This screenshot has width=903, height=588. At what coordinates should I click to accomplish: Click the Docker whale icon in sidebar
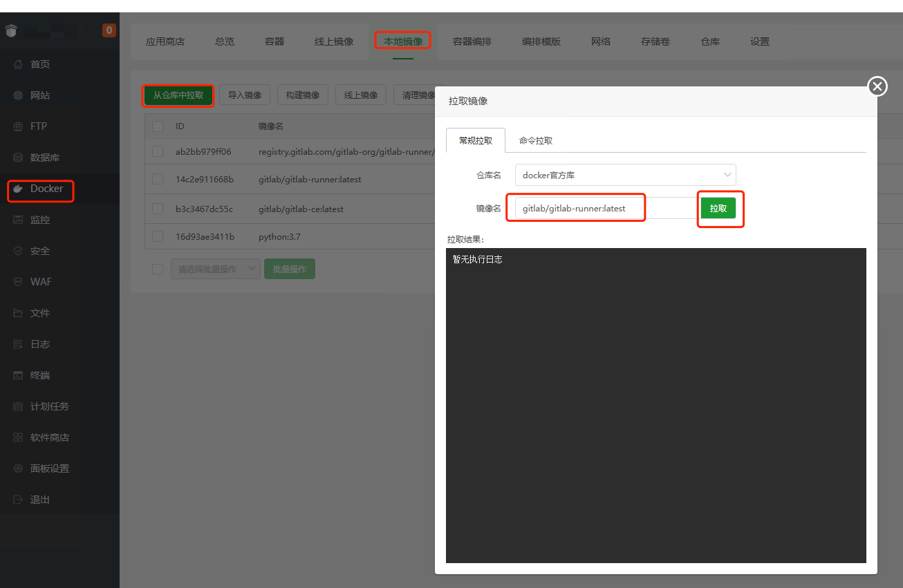tap(18, 189)
